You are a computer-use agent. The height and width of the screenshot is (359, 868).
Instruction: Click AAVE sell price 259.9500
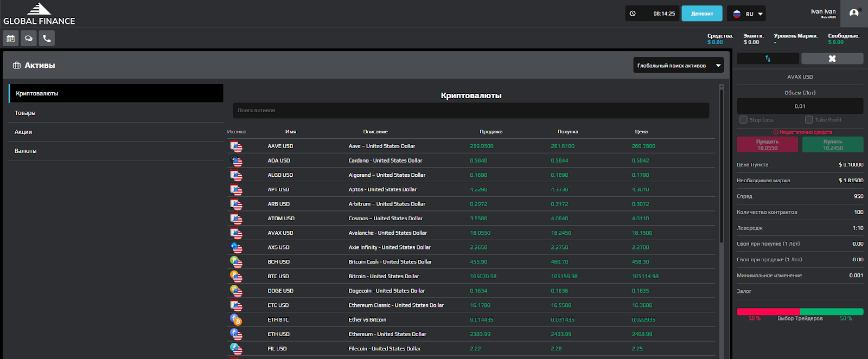482,146
